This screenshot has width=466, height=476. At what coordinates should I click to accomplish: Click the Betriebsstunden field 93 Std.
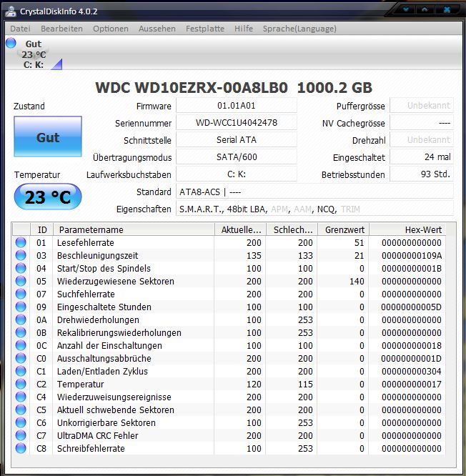coord(422,174)
